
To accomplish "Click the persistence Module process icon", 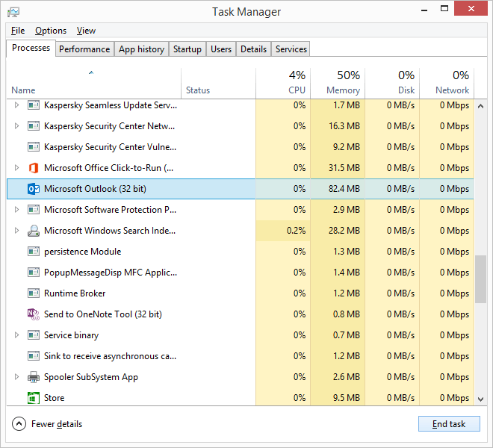I will click(x=34, y=252).
